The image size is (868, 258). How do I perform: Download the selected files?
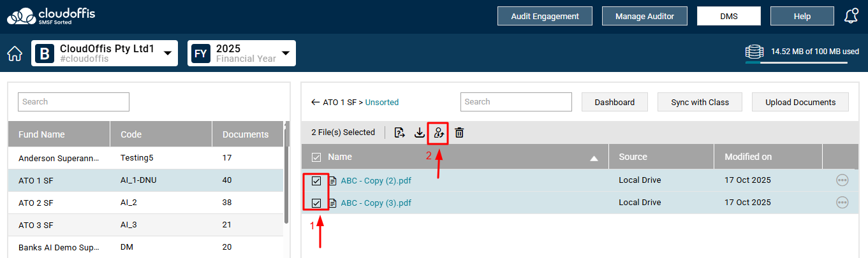pyautogui.click(x=420, y=133)
